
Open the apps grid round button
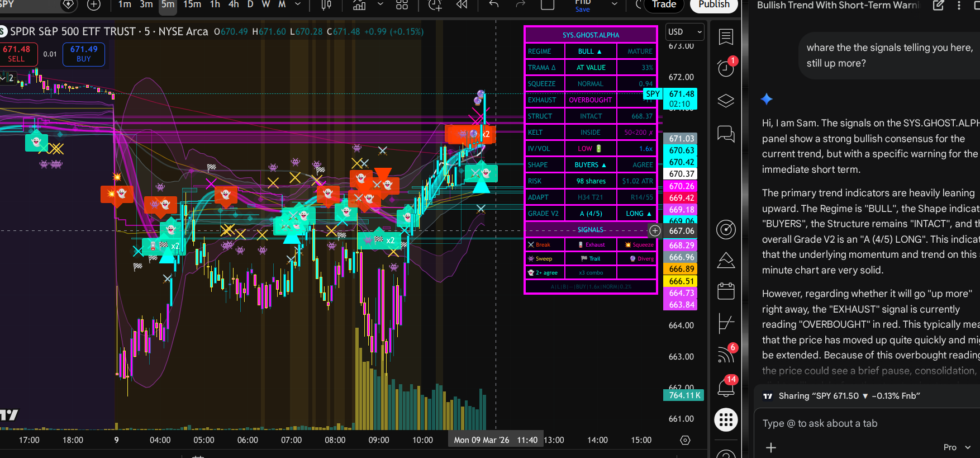coord(726,419)
